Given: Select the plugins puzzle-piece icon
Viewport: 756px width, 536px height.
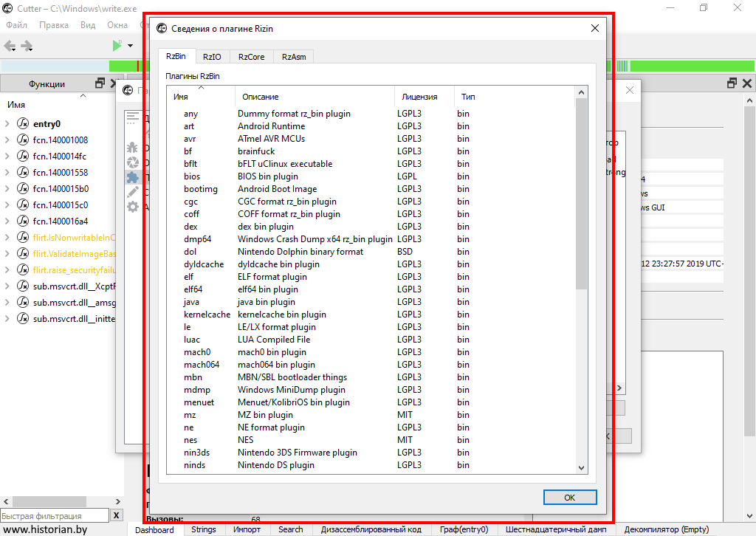Looking at the screenshot, I should [133, 177].
